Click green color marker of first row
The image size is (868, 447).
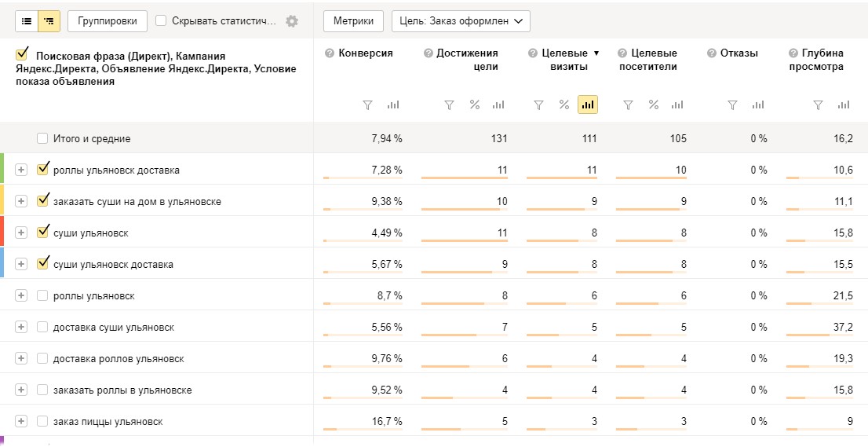click(x=2, y=170)
